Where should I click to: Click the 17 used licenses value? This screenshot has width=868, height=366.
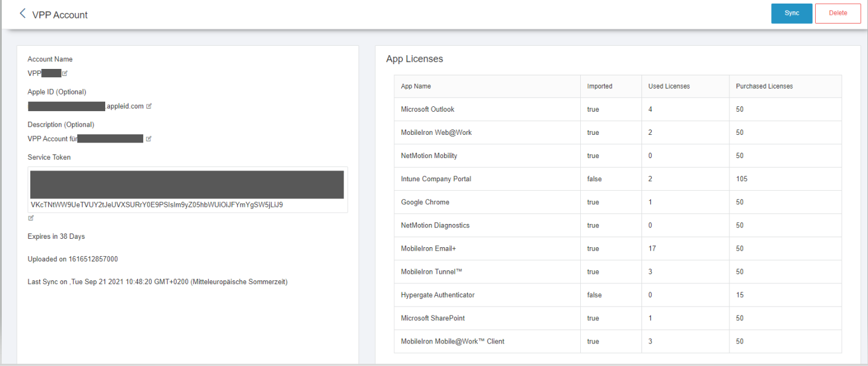[652, 248]
